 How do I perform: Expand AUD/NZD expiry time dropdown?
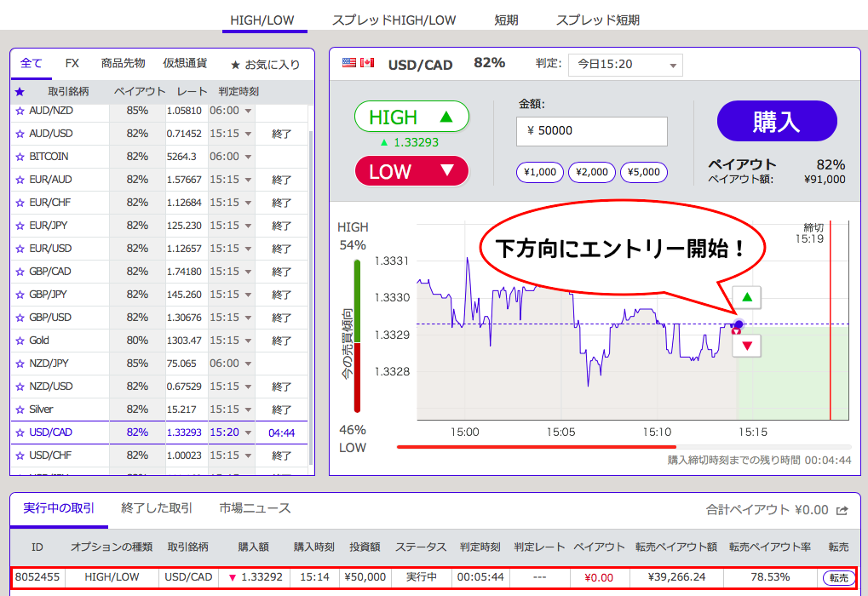[x=248, y=111]
